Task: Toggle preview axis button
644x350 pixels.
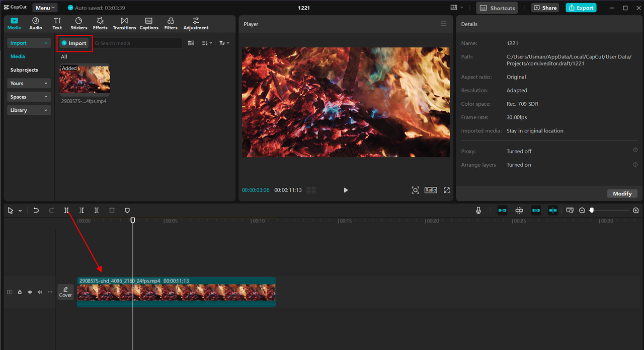Action: point(553,210)
